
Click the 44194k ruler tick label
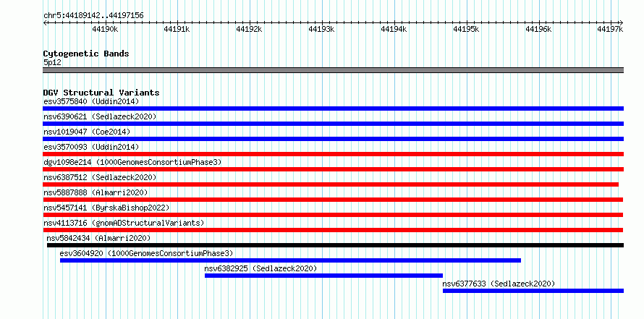pos(394,29)
